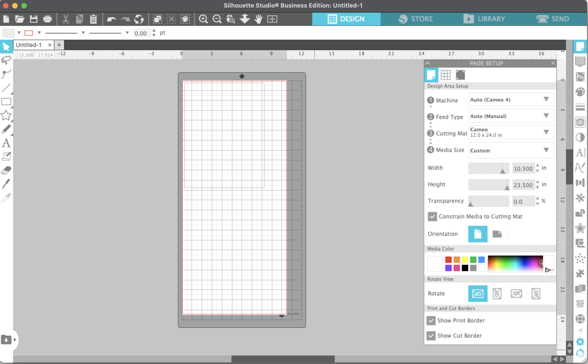Select the Rectangle tool
588x364 pixels.
(6, 102)
